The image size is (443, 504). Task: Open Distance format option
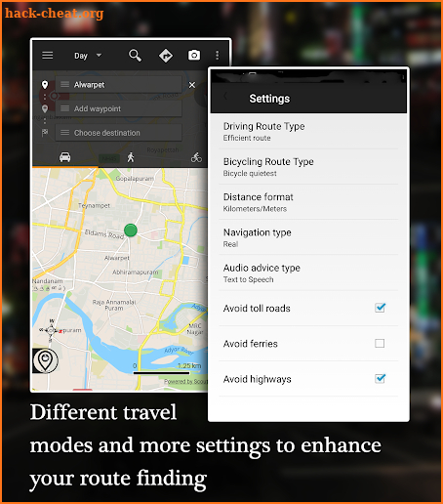tap(308, 202)
